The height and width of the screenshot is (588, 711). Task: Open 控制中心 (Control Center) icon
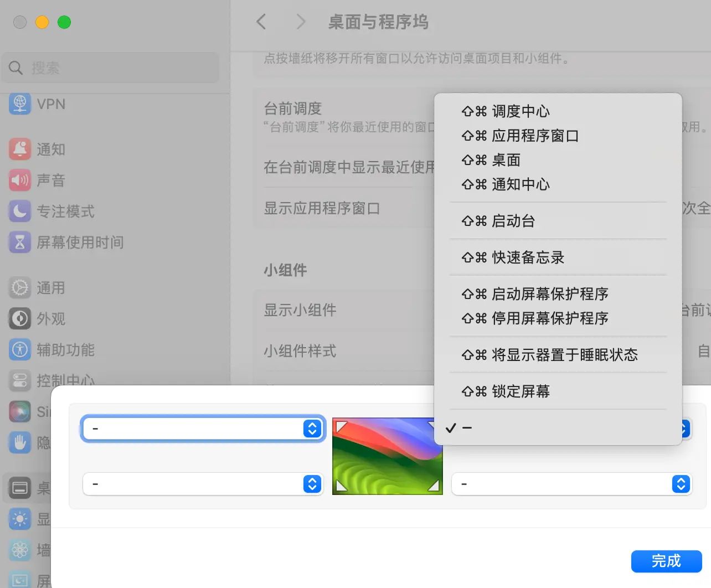(19, 380)
